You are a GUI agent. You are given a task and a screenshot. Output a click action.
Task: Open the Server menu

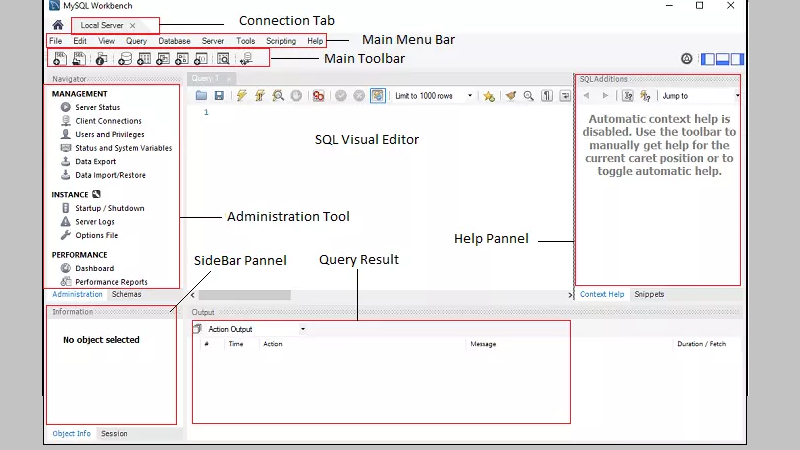click(213, 41)
